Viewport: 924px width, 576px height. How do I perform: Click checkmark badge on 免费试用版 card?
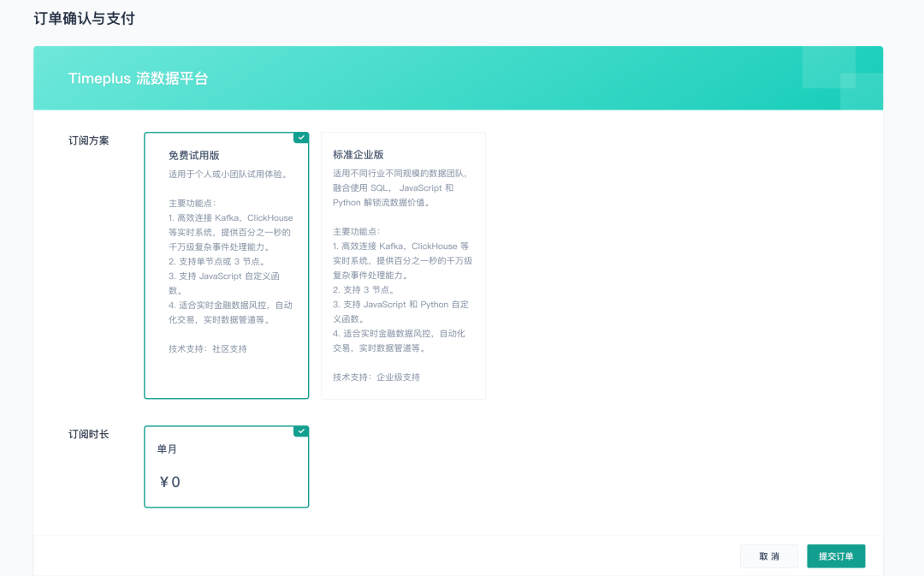pos(301,138)
